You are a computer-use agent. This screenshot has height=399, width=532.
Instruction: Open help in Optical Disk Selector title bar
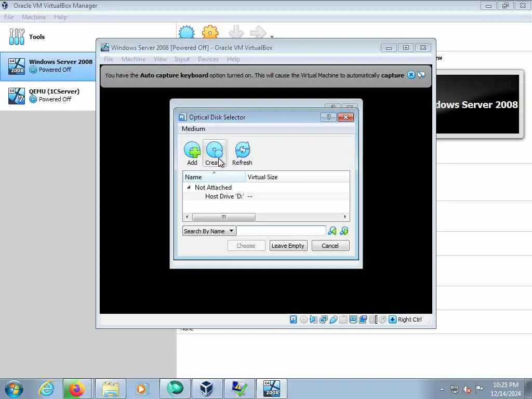click(x=328, y=117)
